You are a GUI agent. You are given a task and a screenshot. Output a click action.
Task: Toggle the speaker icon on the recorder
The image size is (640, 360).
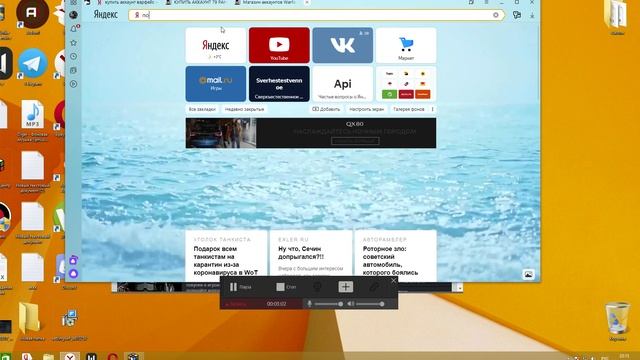pyautogui.click(x=351, y=304)
